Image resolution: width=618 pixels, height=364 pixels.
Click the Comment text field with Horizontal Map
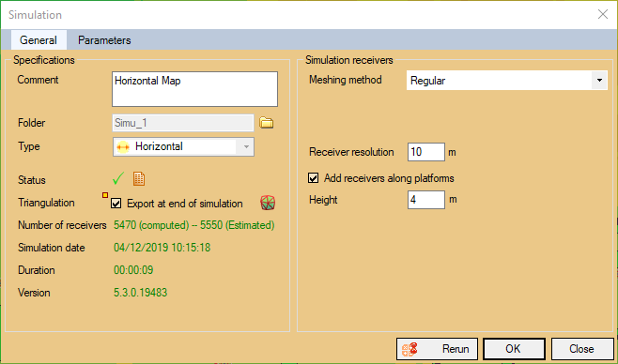point(194,89)
